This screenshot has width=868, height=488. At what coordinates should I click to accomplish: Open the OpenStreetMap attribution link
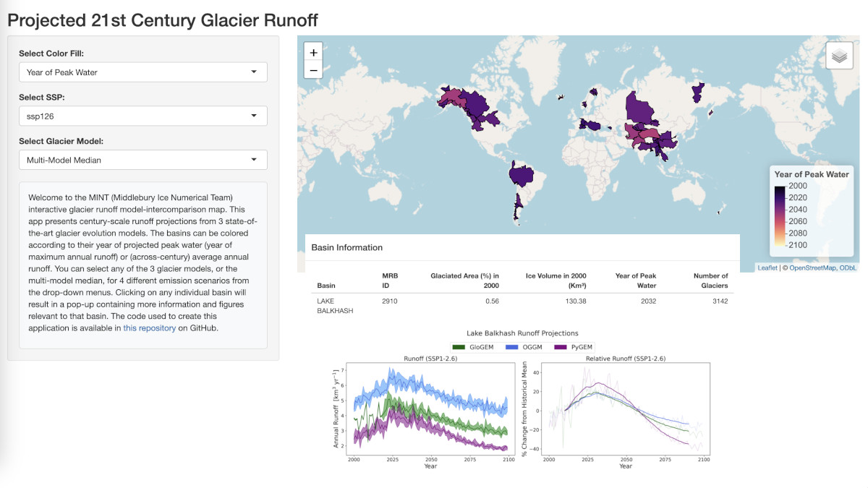click(x=812, y=267)
